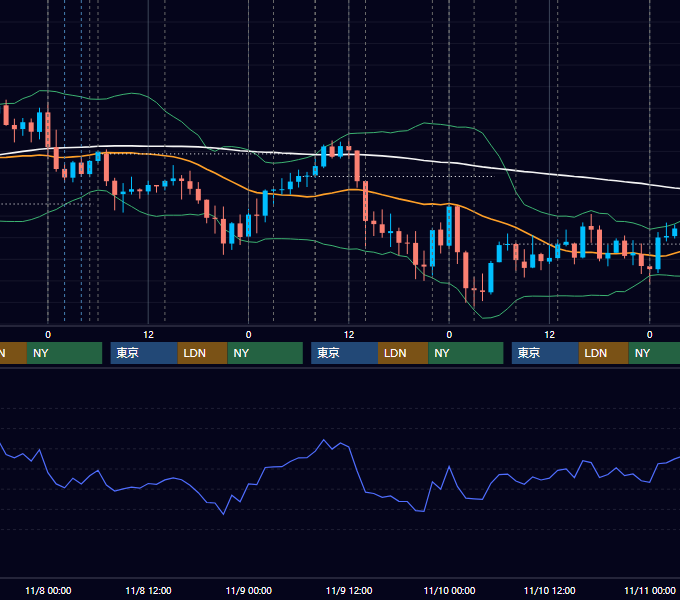
Task: Click the NY session block above 11/9 00:00
Action: click(265, 353)
